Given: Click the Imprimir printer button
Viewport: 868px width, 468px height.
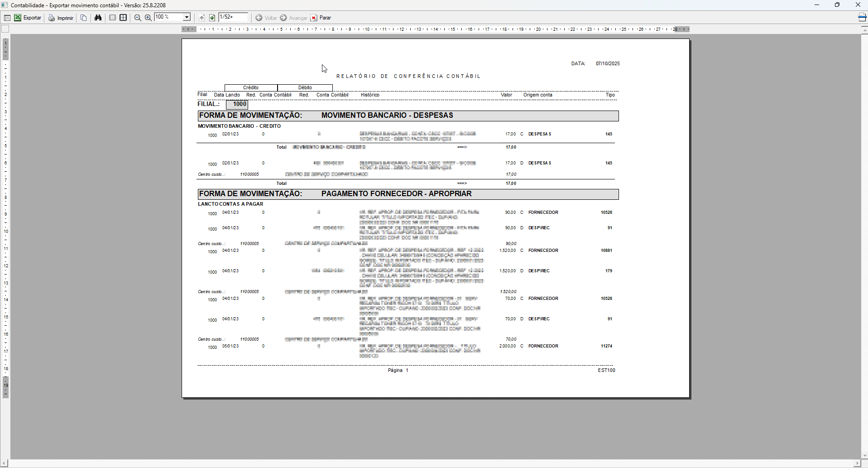Looking at the screenshot, I should coord(61,18).
